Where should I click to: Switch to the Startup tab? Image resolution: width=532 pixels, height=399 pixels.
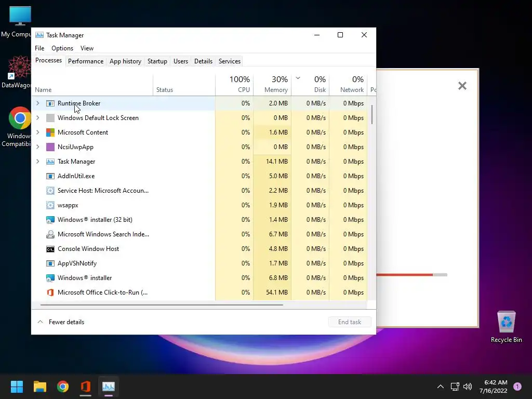coord(157,61)
